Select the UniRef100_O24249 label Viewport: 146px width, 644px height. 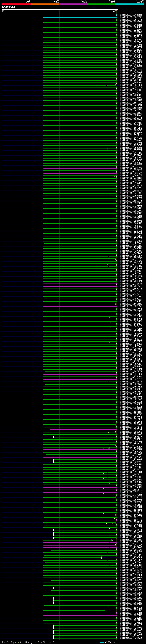[x=131, y=115]
